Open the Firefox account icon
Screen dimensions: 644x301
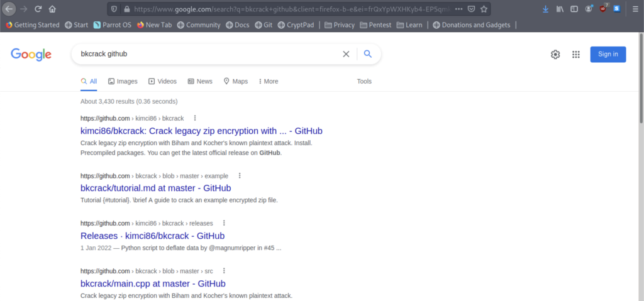coord(589,9)
